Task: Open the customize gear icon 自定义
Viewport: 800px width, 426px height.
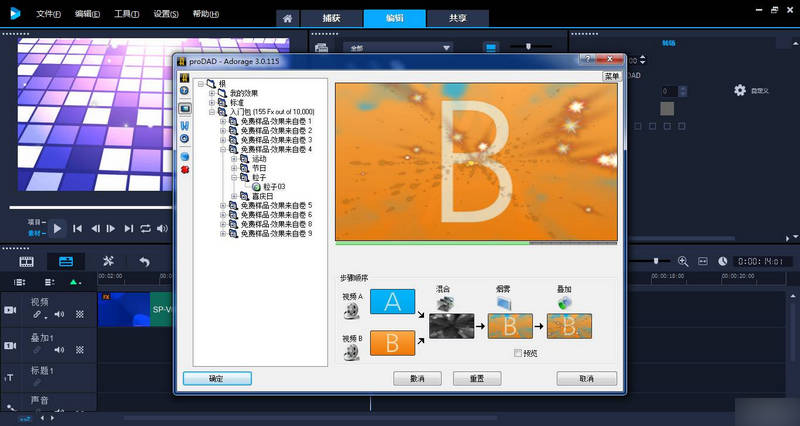Action: tap(740, 90)
